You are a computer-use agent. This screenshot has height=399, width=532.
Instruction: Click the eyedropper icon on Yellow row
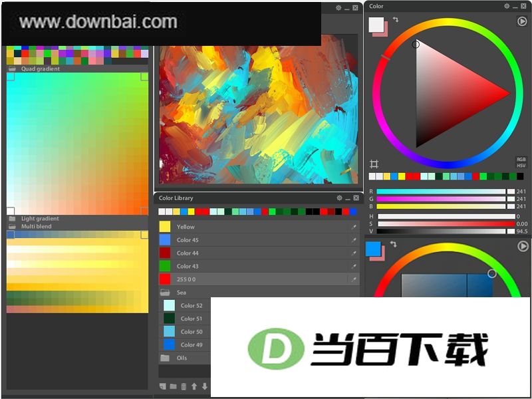point(354,227)
